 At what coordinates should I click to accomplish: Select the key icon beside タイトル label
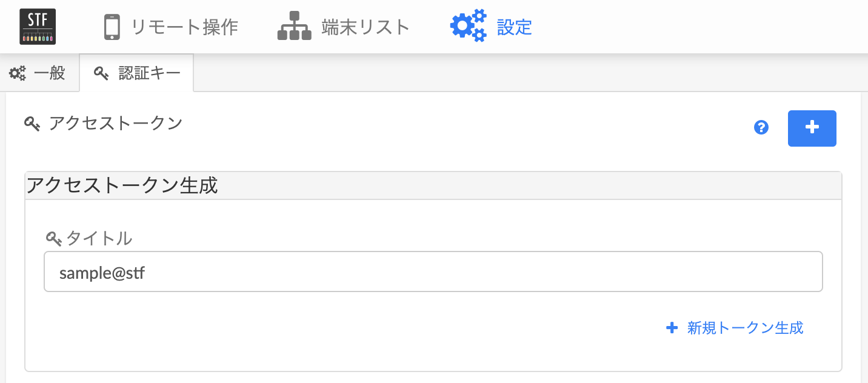55,239
